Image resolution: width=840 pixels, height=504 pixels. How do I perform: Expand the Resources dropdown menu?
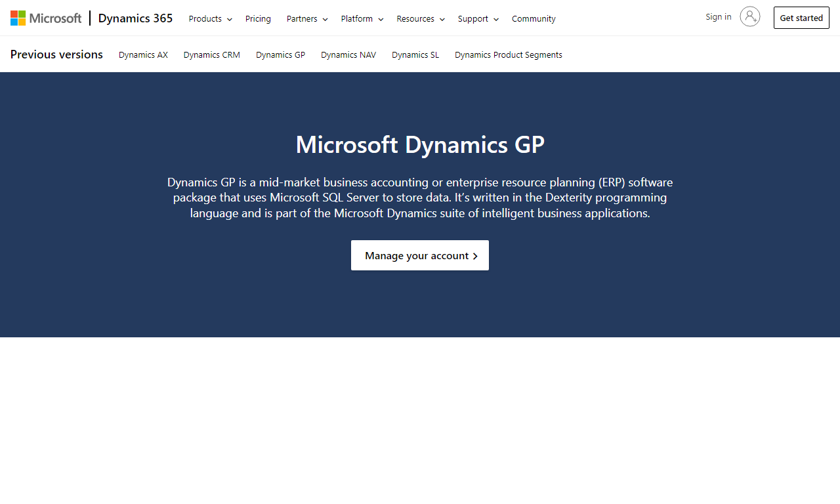click(x=421, y=18)
